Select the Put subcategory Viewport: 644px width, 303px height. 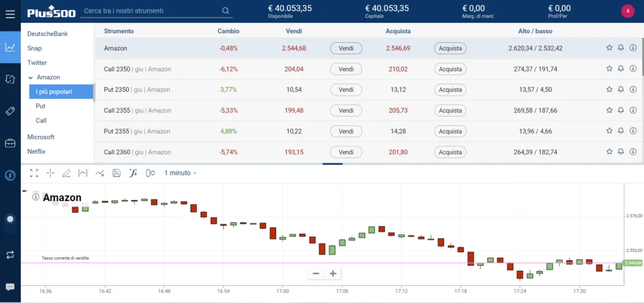(x=40, y=106)
